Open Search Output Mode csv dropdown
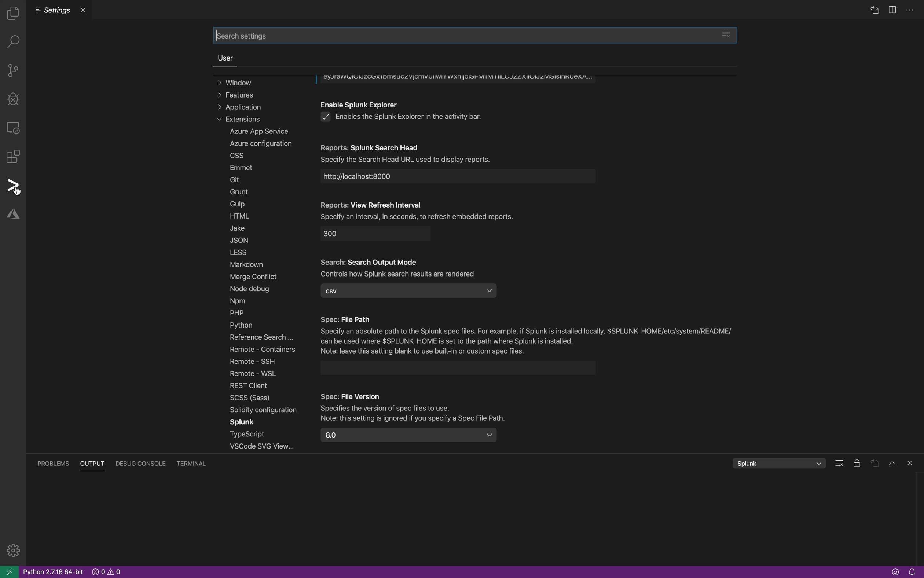Viewport: 924px width, 578px height. point(408,291)
